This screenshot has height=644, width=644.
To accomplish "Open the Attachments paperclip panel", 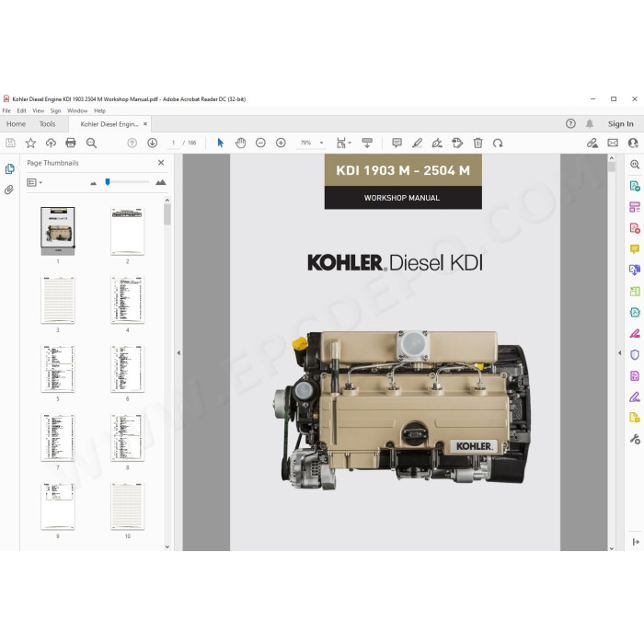I will [9, 190].
